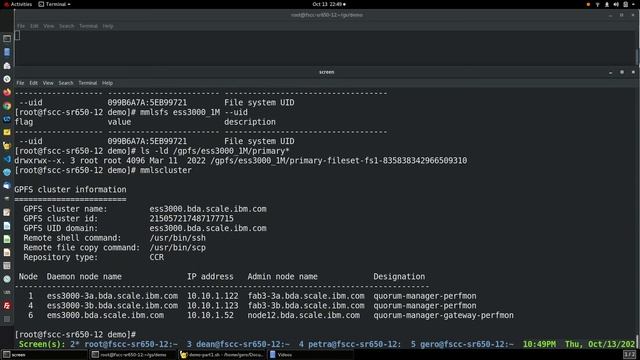Open the terminal icon at dock top
The height and width of the screenshot is (360, 640).
pyautogui.click(x=7, y=38)
